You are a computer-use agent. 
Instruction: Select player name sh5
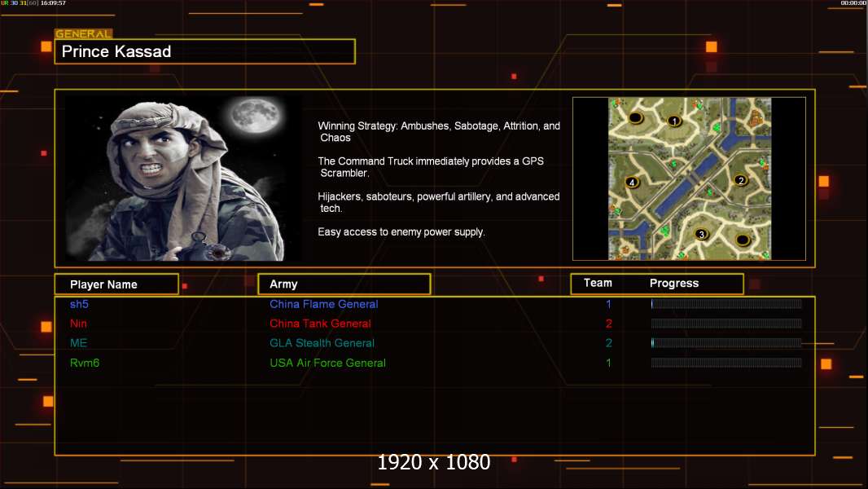point(79,304)
